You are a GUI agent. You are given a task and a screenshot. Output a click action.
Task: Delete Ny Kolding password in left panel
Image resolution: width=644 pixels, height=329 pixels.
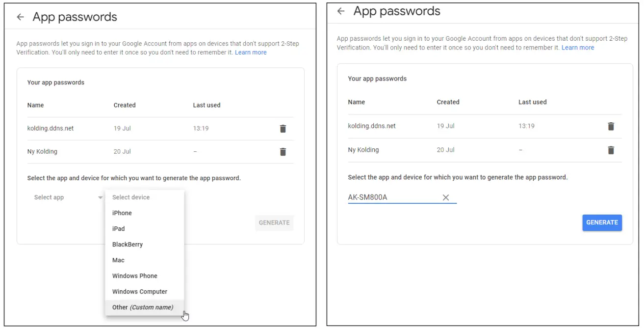pos(283,152)
